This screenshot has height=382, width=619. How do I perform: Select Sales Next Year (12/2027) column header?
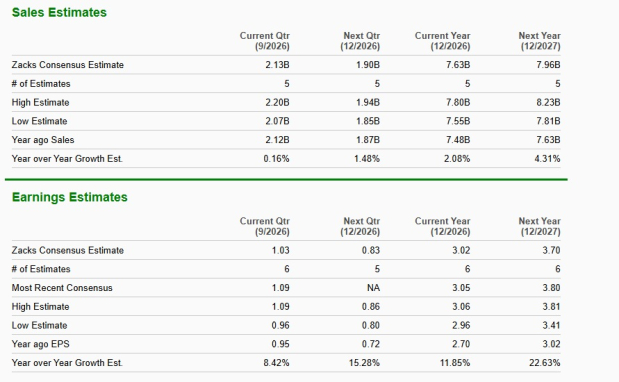click(540, 41)
